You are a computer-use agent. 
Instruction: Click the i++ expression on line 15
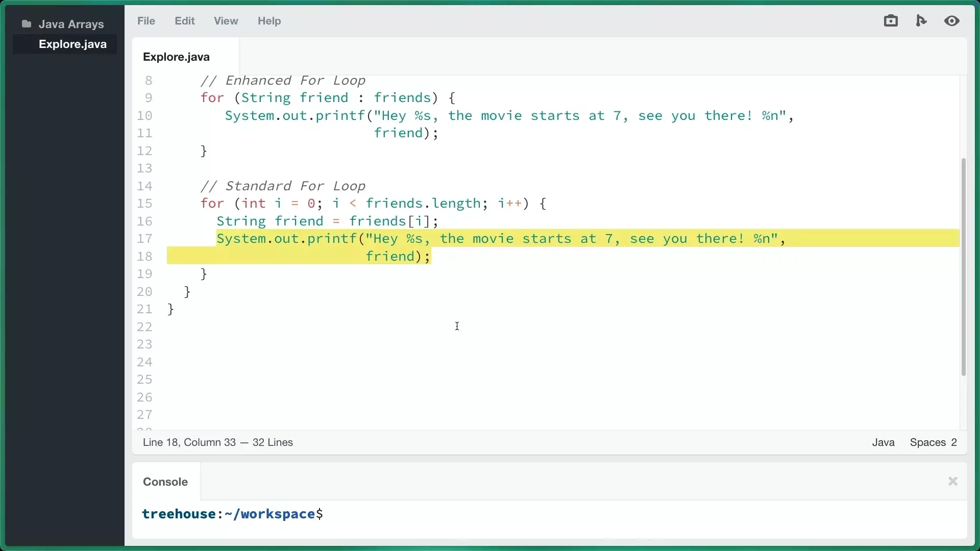tap(511, 204)
